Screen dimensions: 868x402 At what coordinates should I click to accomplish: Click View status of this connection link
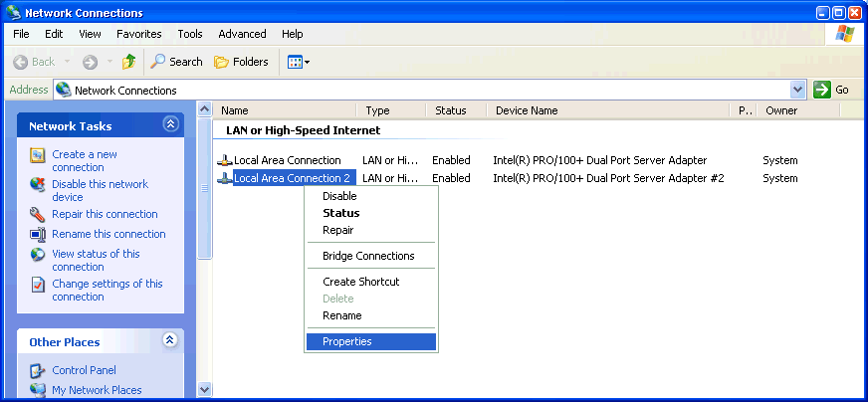pos(96,261)
